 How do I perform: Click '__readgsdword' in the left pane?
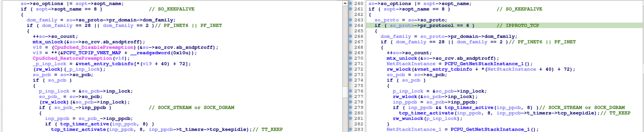(x=150, y=53)
